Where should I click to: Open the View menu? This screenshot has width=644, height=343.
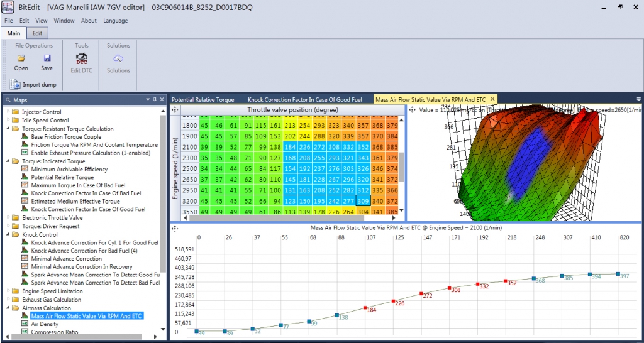pos(41,21)
